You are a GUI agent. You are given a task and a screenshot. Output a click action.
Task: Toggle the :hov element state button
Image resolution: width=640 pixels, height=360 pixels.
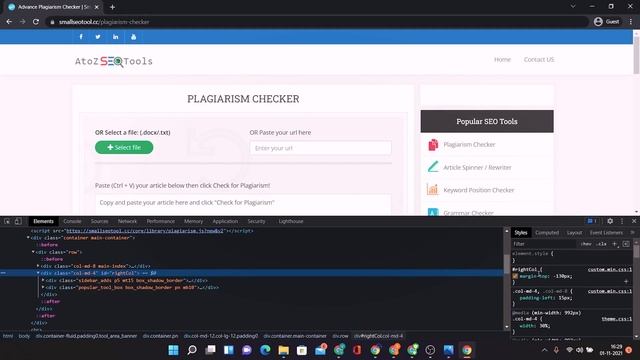586,244
